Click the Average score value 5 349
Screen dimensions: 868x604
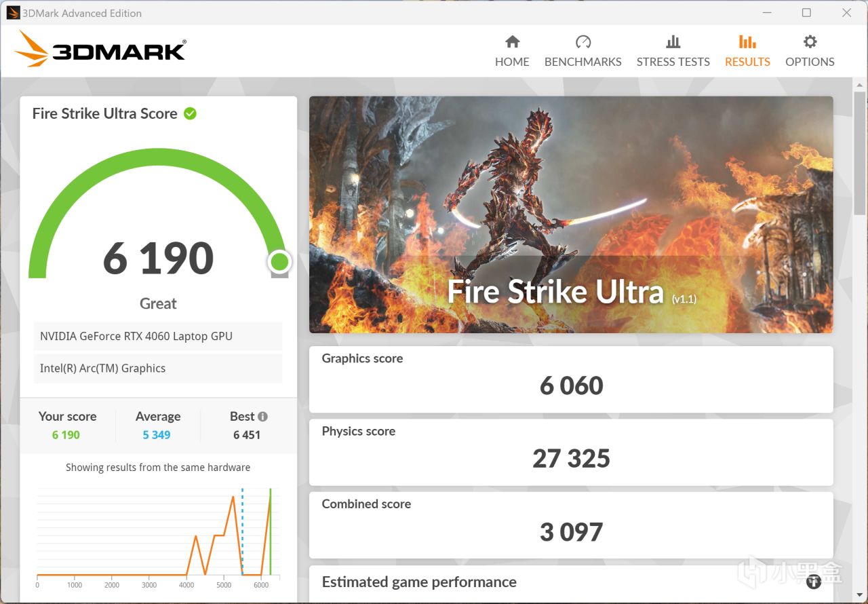157,435
